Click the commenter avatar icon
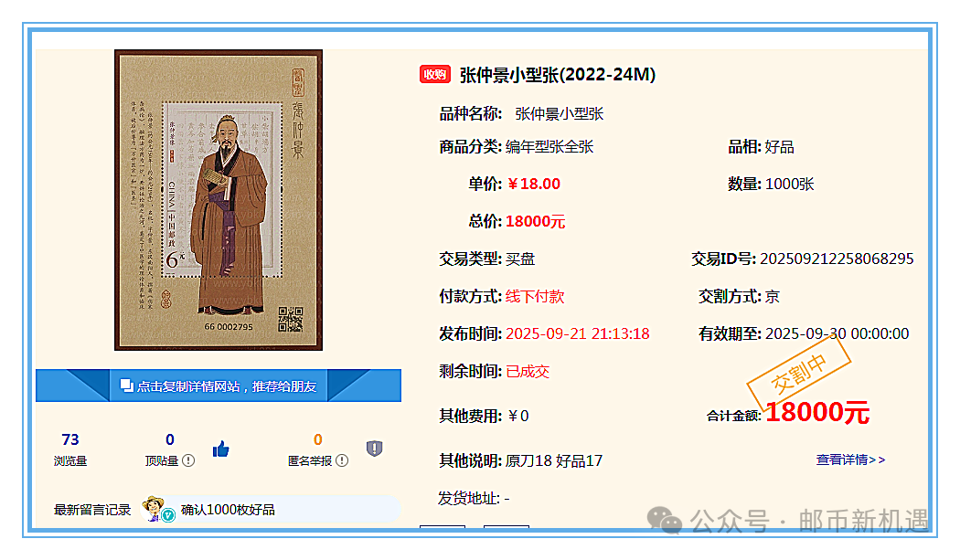 [x=153, y=507]
